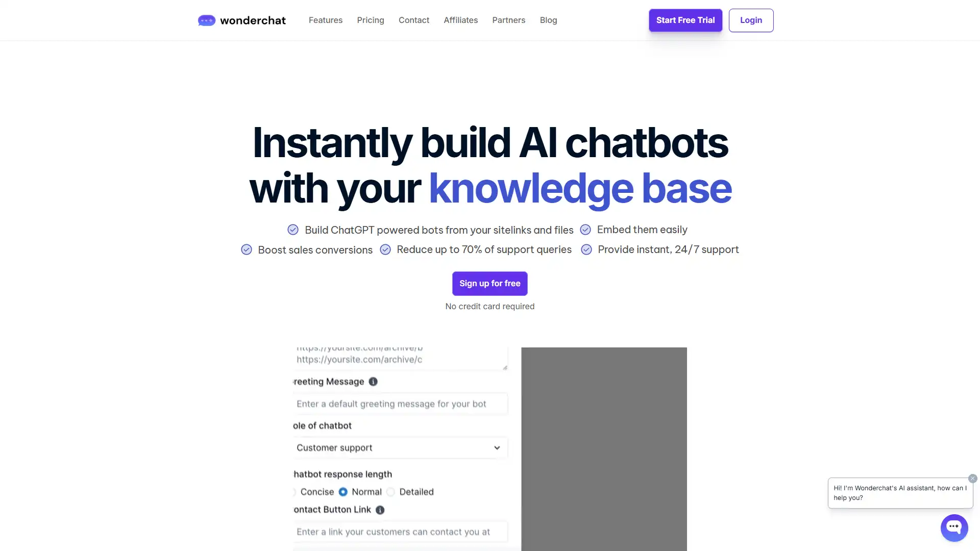Screen dimensions: 980x551
Task: Click the info icon next to Contact Button Link
Action: point(380,509)
